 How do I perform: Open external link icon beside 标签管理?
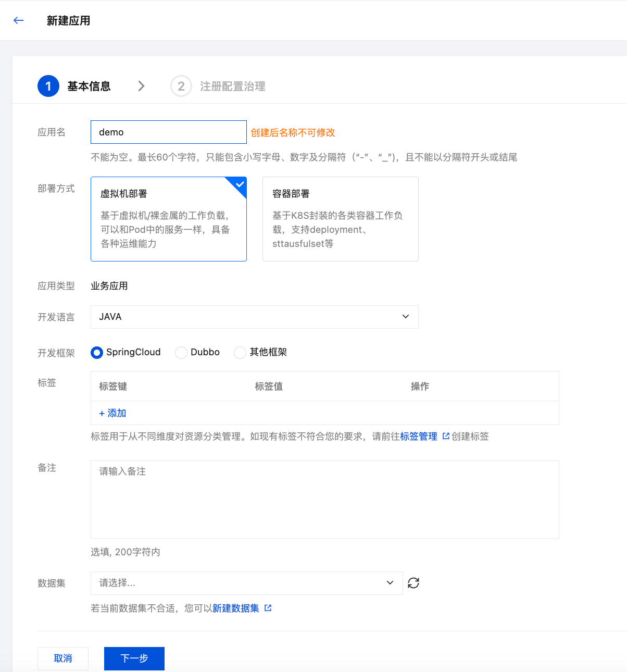coord(446,436)
